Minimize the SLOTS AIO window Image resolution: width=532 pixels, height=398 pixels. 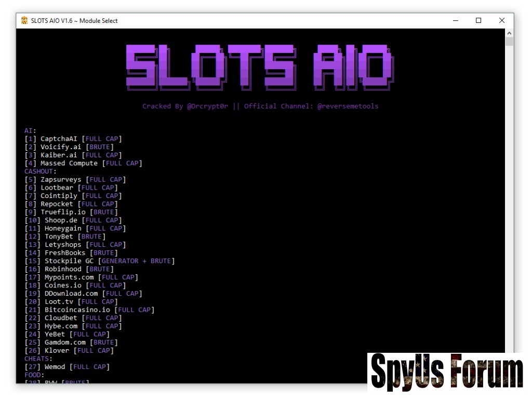coord(456,21)
